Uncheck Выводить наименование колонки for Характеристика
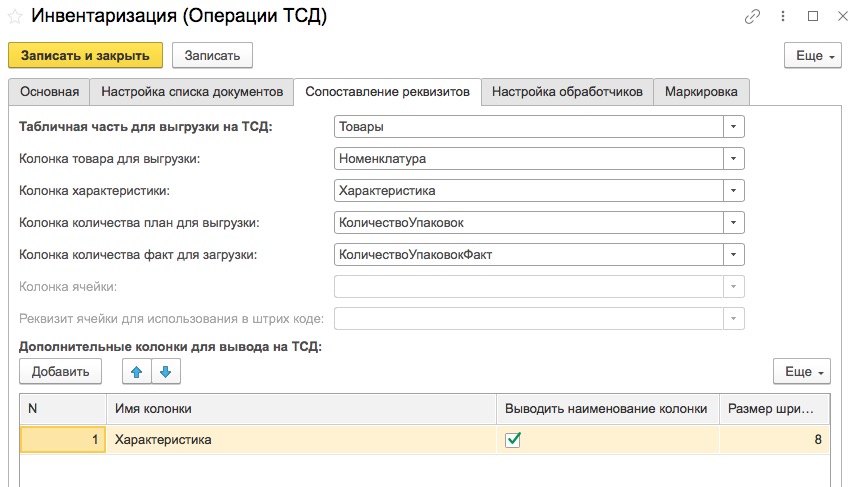 tap(513, 439)
